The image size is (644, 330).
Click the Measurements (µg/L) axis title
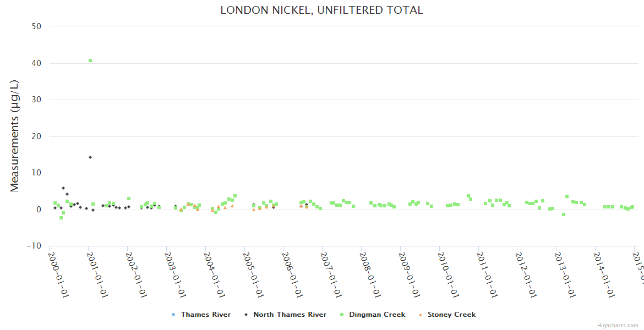pos(15,136)
